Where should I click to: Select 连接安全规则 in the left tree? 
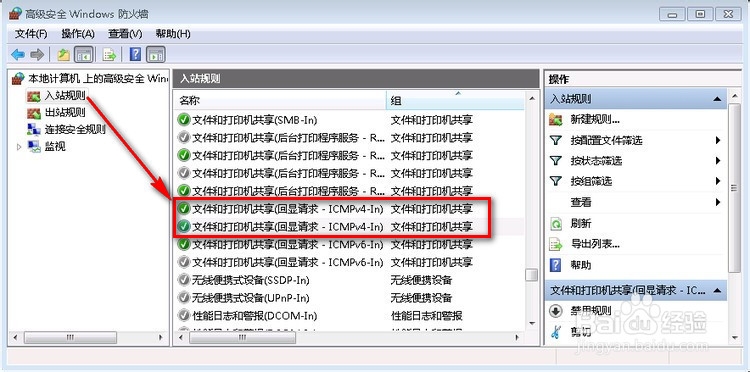click(x=75, y=130)
